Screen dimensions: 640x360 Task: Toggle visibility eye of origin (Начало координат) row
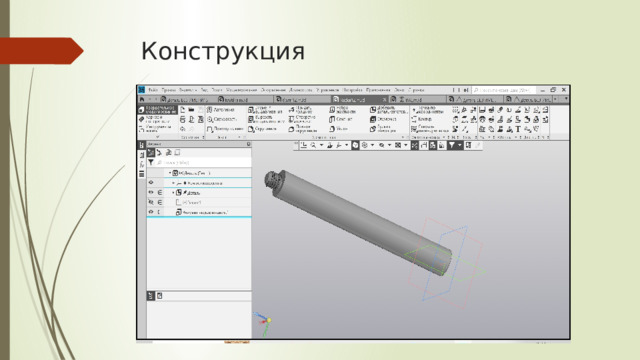(151, 182)
